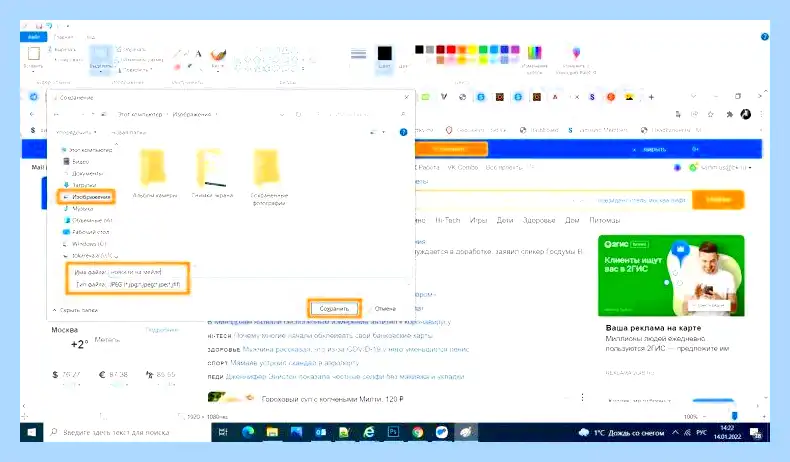Viewport: 790px width, 462px height.
Task: Pick the green palette color
Action: (x=483, y=49)
